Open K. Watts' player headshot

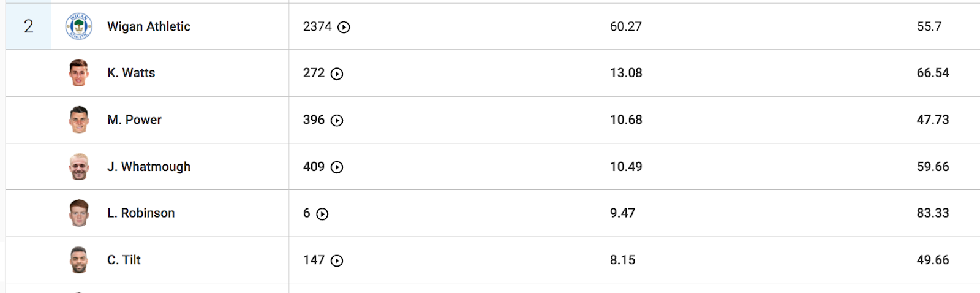tap(79, 73)
